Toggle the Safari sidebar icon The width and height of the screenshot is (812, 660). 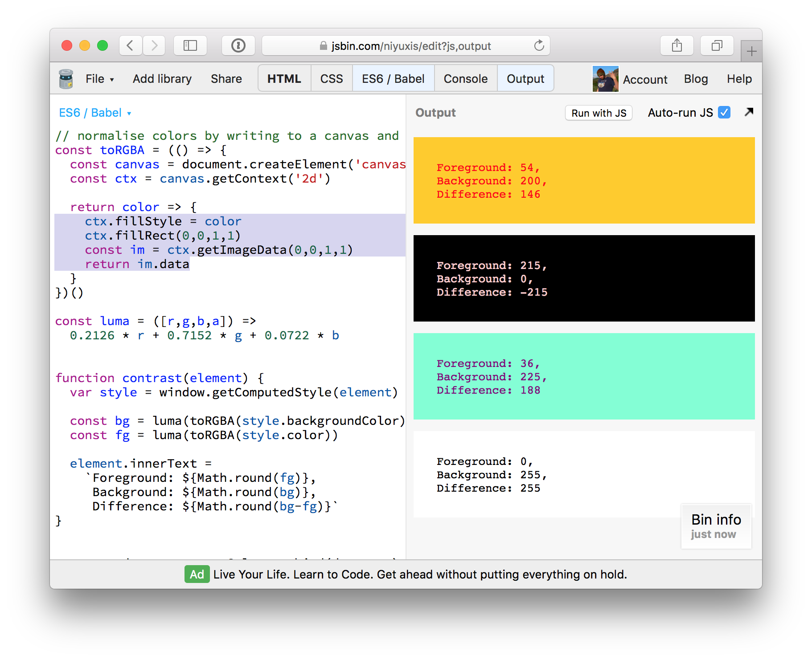pyautogui.click(x=190, y=45)
